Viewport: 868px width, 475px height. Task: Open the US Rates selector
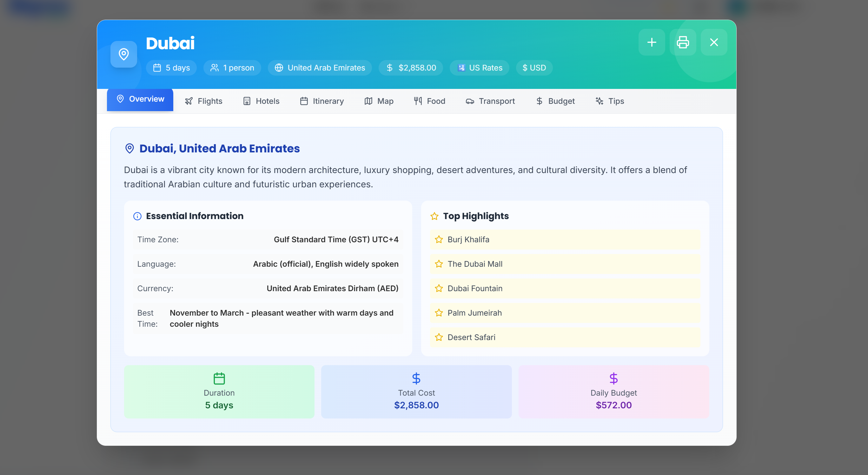pos(479,67)
